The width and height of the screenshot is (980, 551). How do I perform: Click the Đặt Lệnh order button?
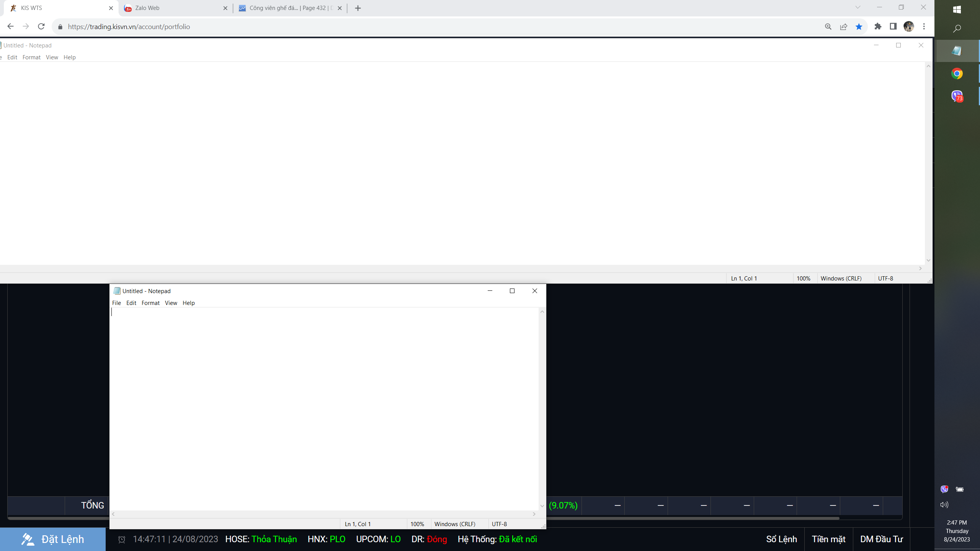pyautogui.click(x=53, y=539)
